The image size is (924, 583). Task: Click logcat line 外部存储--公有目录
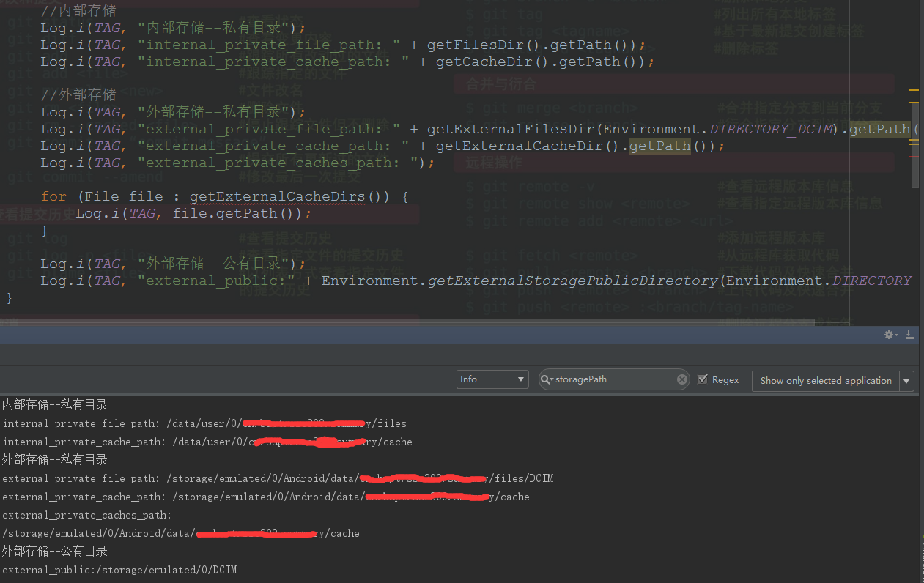(55, 551)
